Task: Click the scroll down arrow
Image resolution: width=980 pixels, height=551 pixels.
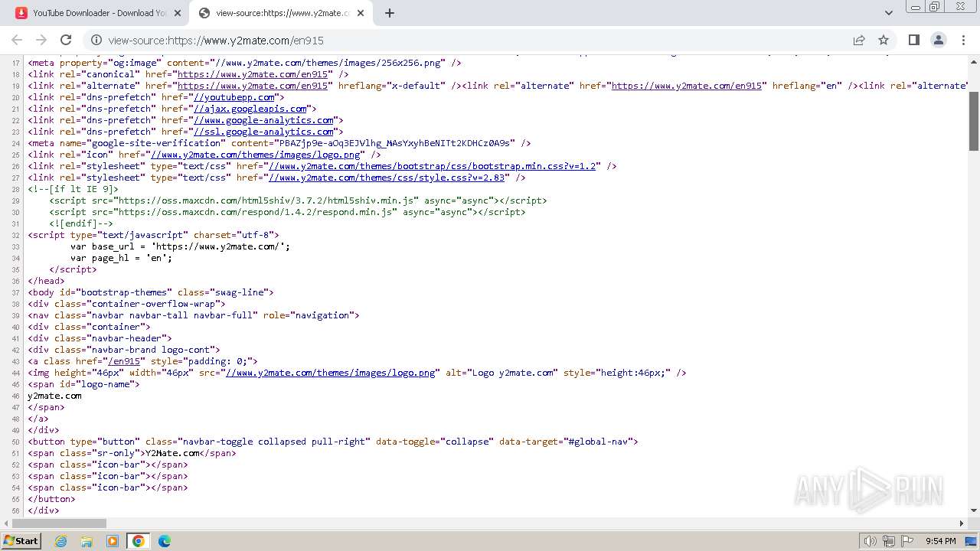Action: pos(973,510)
